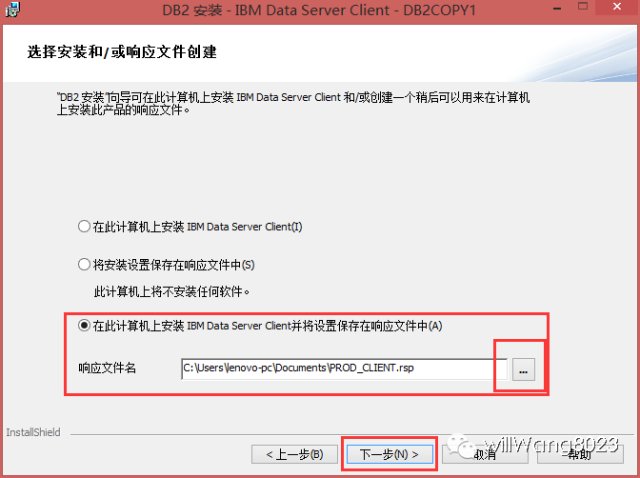Click the DB2 installer icon in title bar
This screenshot has height=478, width=640.
tap(12, 10)
